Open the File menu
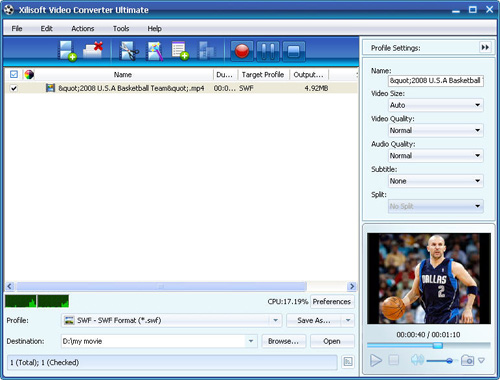The width and height of the screenshot is (500, 380). coord(17,29)
